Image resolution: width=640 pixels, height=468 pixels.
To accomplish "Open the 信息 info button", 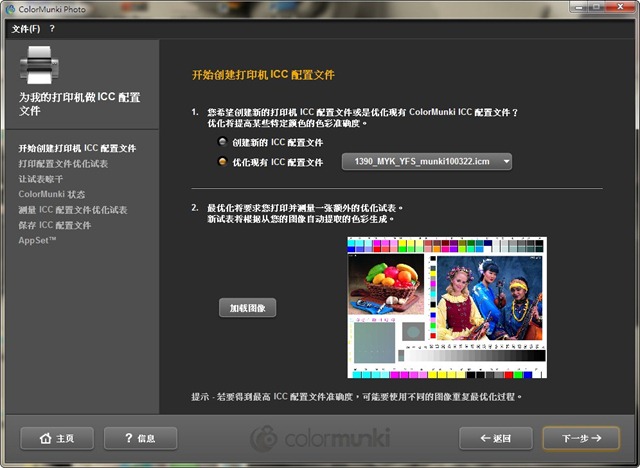I will click(x=140, y=438).
